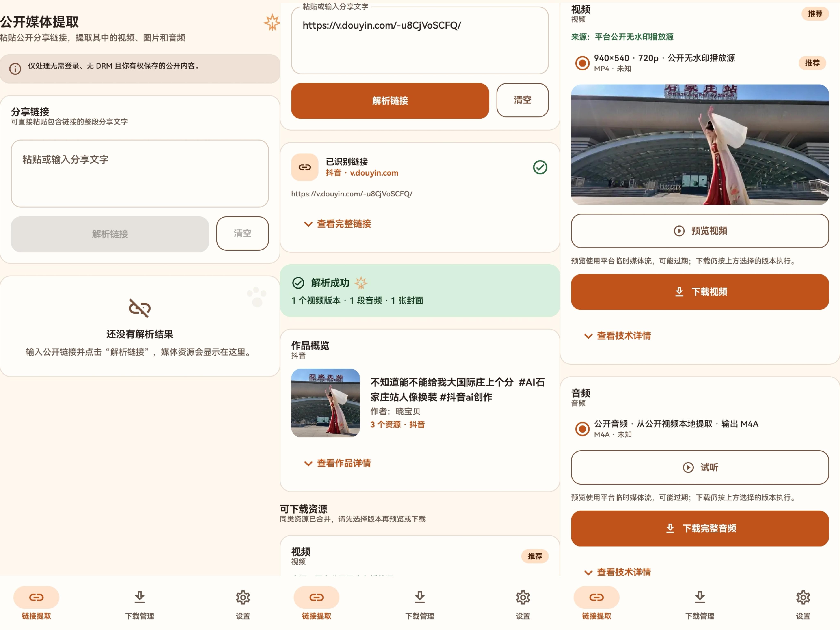Screen dimensions: 840x630
Task: Click the link icon beside 已识别链接
Action: (x=305, y=167)
